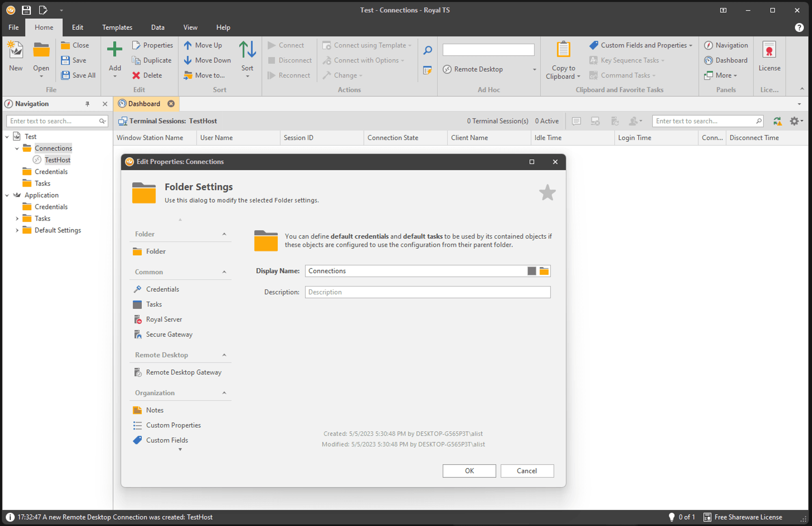Viewport: 812px width, 526px height.
Task: Open the Templates ribbon tab
Action: (117, 28)
